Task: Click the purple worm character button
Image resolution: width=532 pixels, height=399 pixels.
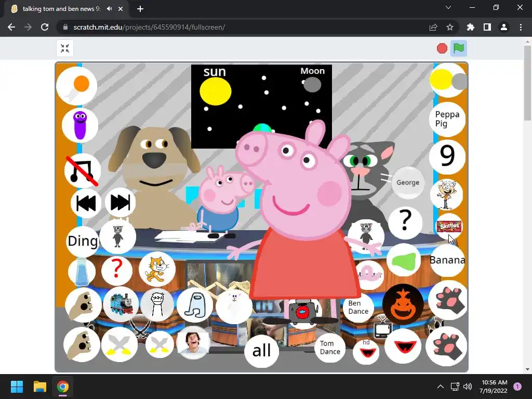Action: (x=80, y=125)
